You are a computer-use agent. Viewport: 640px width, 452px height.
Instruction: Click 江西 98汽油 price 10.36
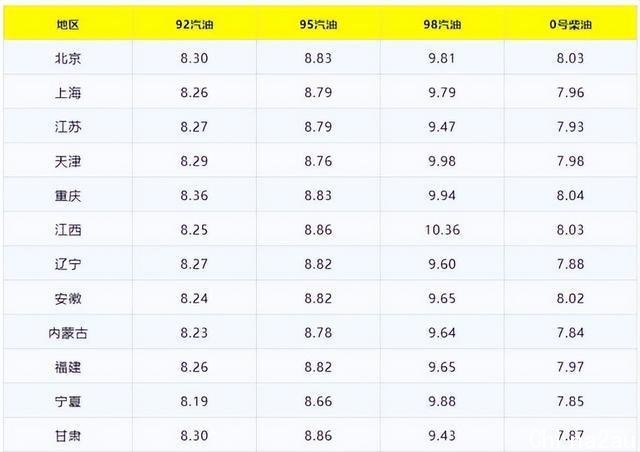click(x=442, y=230)
